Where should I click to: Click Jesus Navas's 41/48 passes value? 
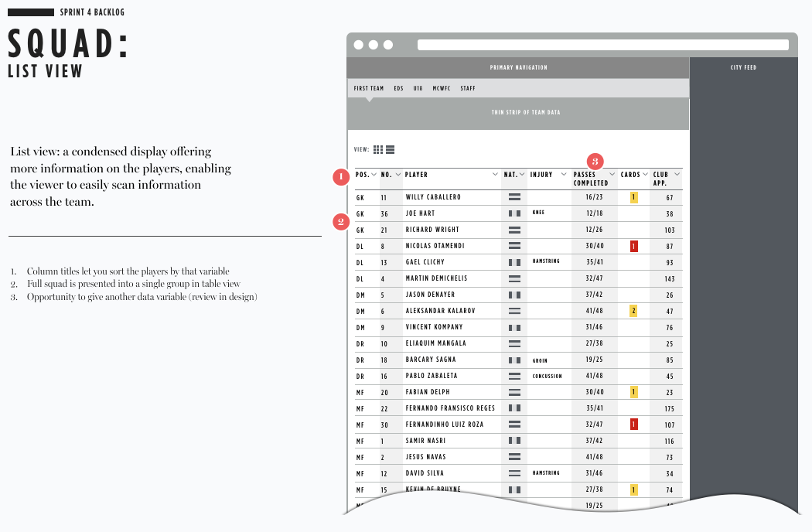tap(595, 457)
